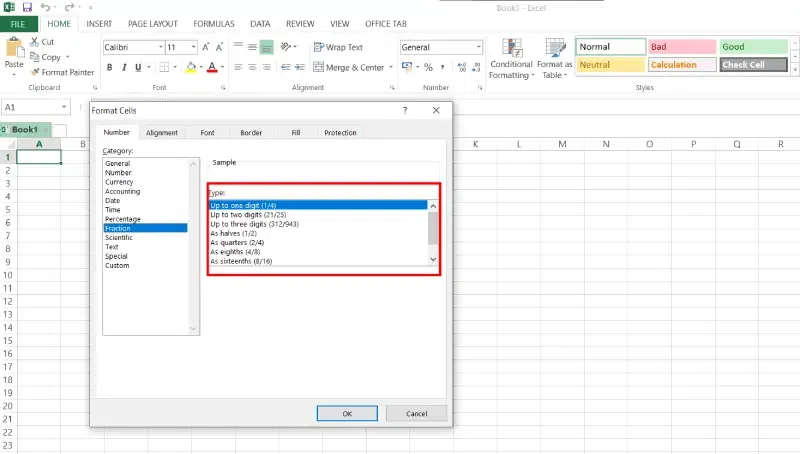Apply Comma Style
The width and height of the screenshot is (800, 454).
pyautogui.click(x=442, y=67)
